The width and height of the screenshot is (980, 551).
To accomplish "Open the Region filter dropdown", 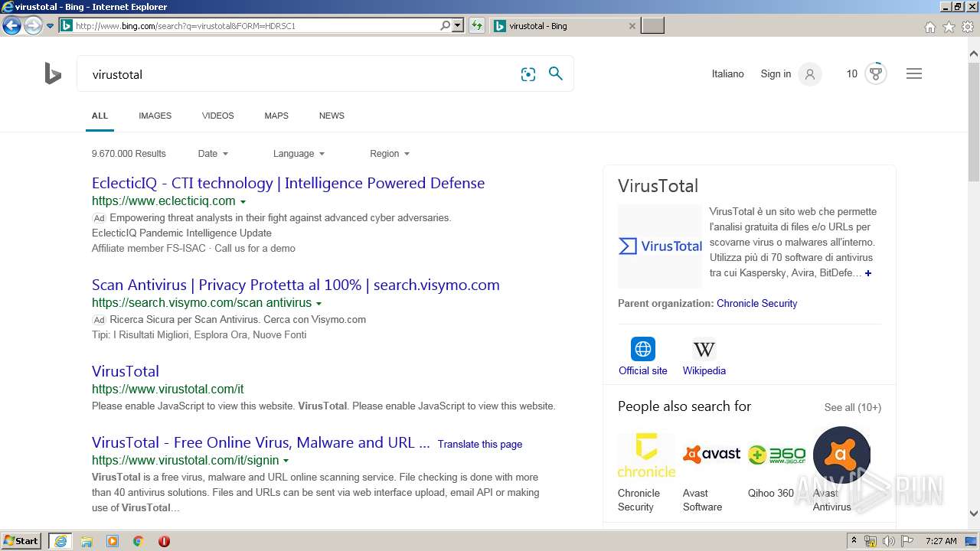I will pyautogui.click(x=390, y=154).
